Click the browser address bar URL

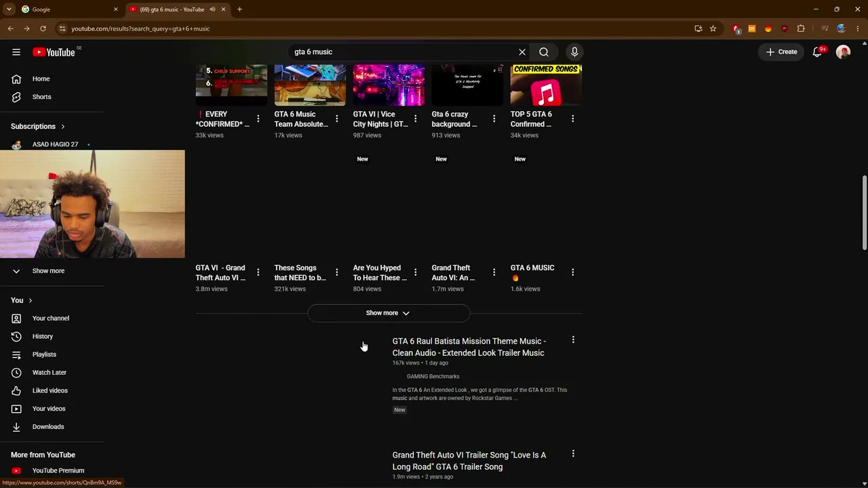click(x=140, y=28)
